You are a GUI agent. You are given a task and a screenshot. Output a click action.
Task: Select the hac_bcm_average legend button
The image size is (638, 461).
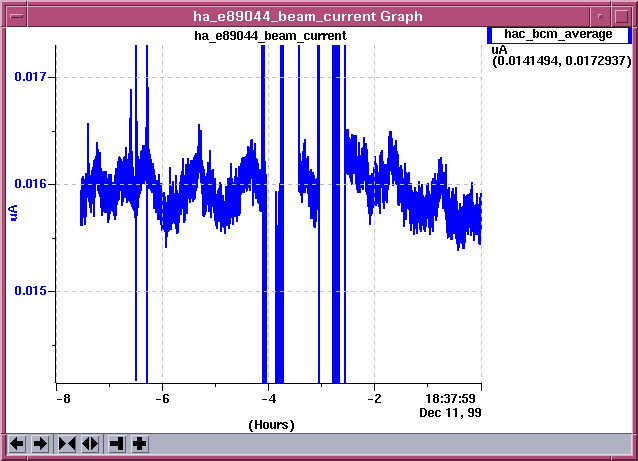[x=558, y=34]
